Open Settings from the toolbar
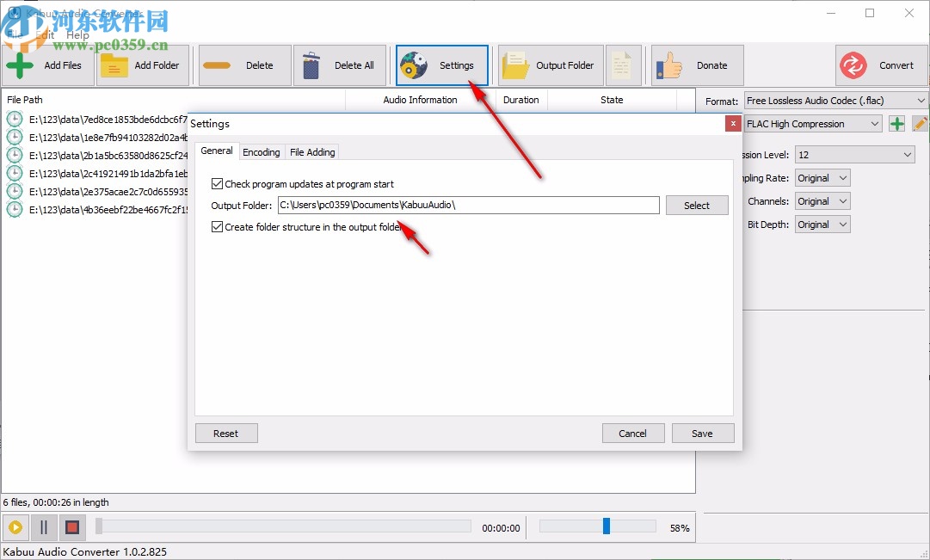The image size is (930, 560). click(442, 65)
